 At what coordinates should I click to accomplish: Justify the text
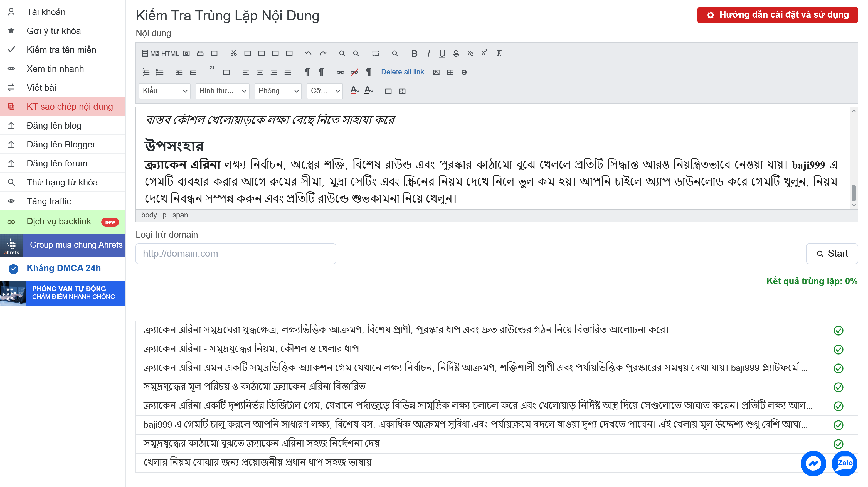[x=287, y=72]
